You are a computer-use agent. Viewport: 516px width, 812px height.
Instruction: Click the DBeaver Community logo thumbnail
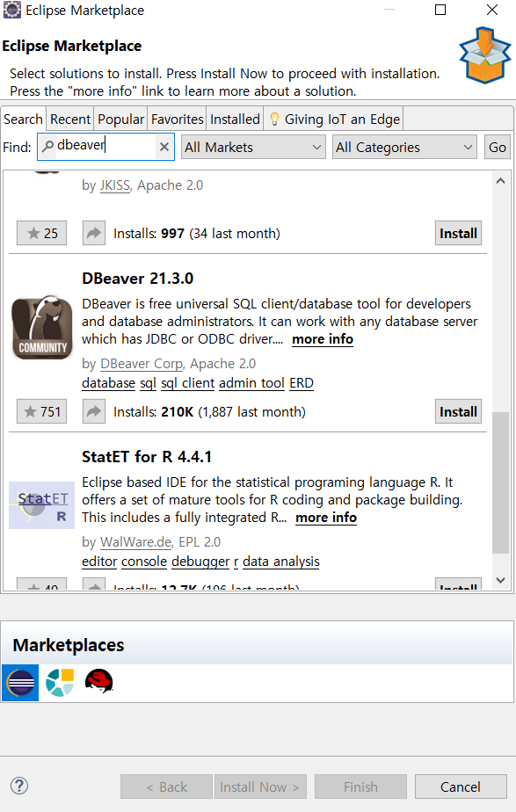pyautogui.click(x=42, y=327)
